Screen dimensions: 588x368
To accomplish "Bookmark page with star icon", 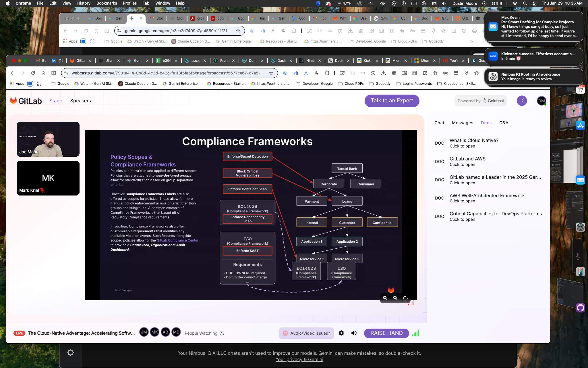I will [x=271, y=73].
